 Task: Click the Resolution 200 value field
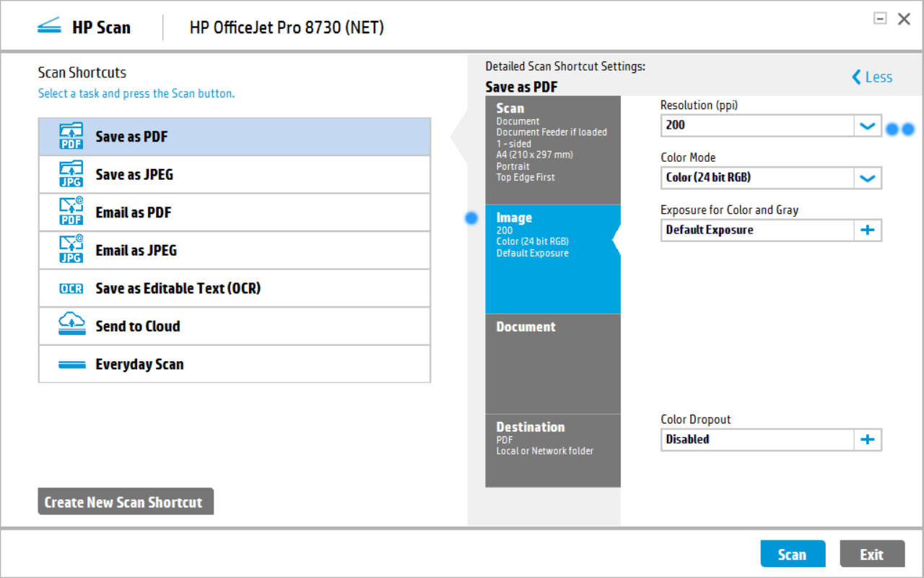pyautogui.click(x=758, y=125)
